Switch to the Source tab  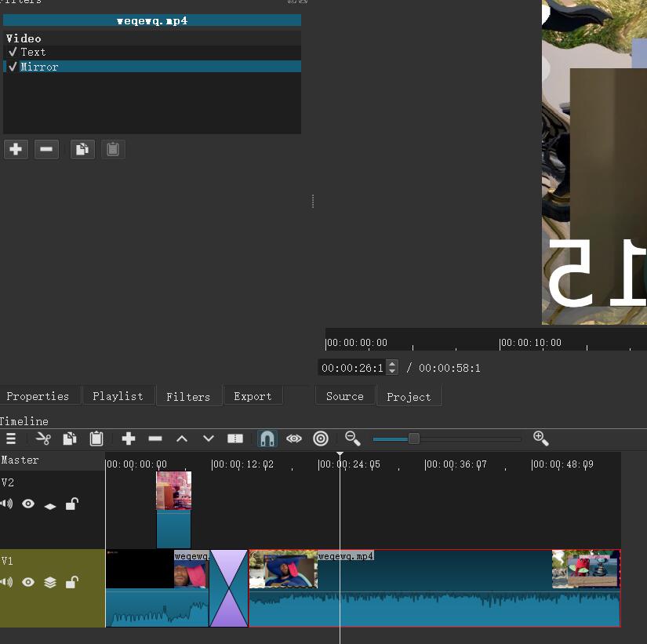coord(345,396)
